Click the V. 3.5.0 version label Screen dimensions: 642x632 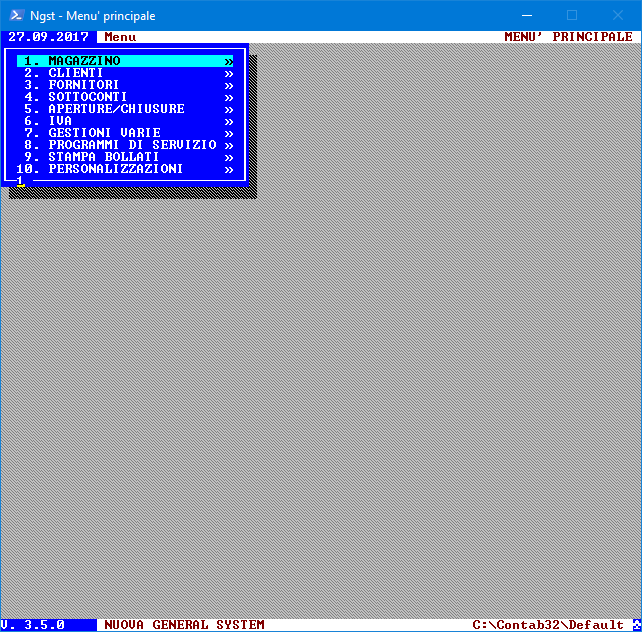click(34, 625)
